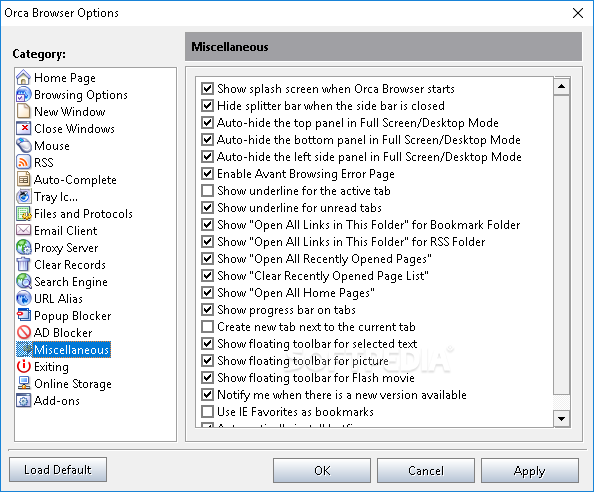
Task: Click the Online Storage computer icon
Action: pyautogui.click(x=23, y=383)
